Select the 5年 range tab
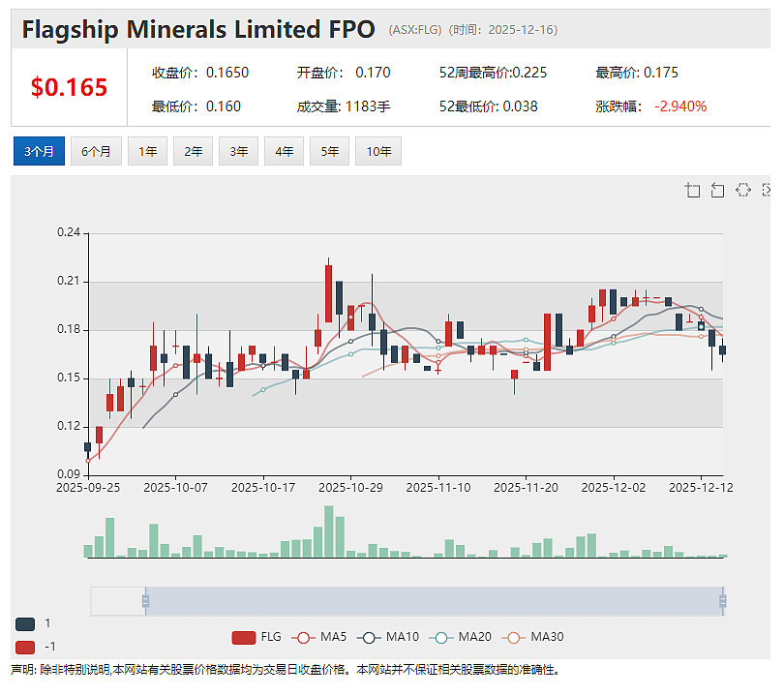This screenshot has height=696, width=784. point(329,151)
